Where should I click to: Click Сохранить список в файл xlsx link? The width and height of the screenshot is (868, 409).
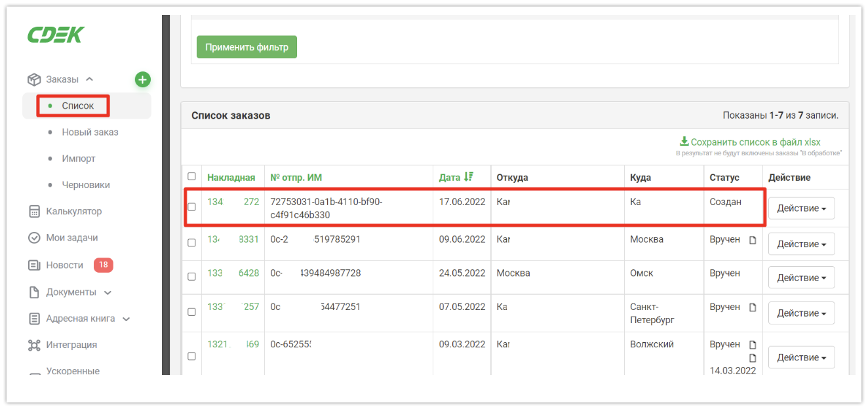[x=754, y=142]
